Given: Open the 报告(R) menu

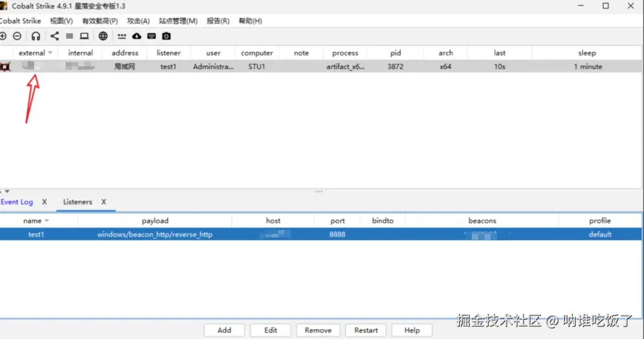Looking at the screenshot, I should click(x=218, y=21).
